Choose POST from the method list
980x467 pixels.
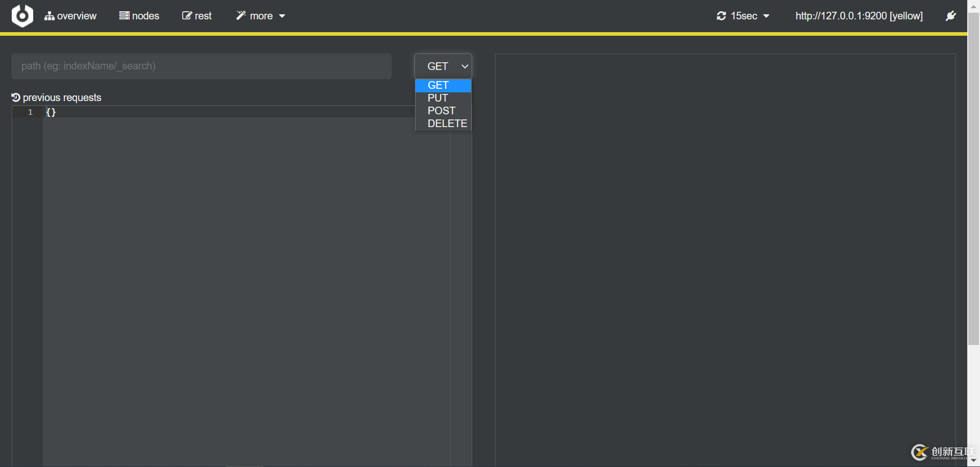(443, 111)
